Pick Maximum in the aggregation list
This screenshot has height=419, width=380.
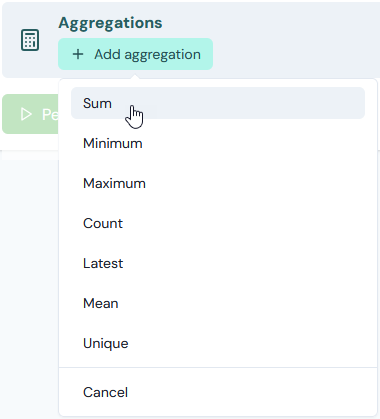click(x=218, y=183)
